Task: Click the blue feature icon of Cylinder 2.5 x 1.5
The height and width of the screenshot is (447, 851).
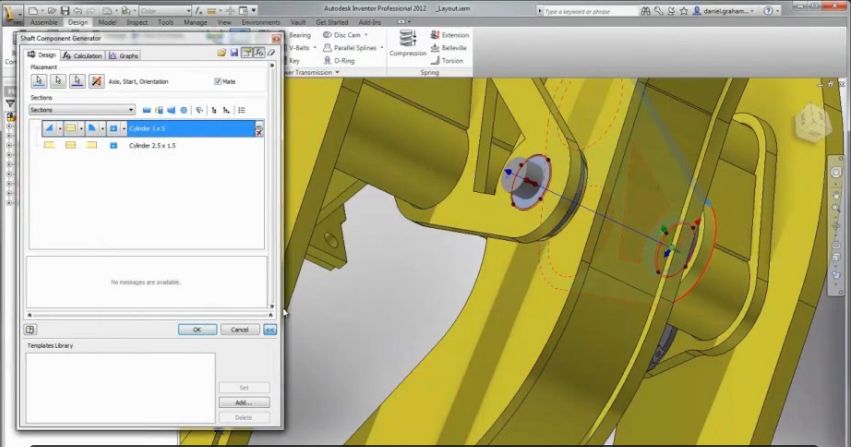Action: [x=113, y=145]
